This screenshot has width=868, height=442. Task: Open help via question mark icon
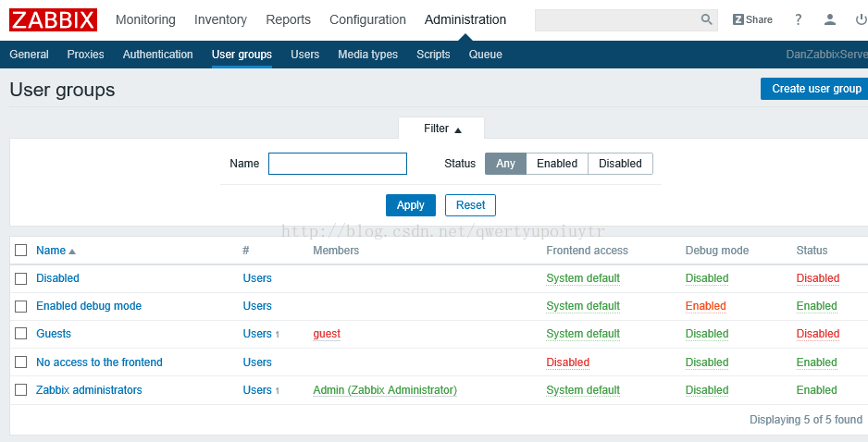point(799,20)
